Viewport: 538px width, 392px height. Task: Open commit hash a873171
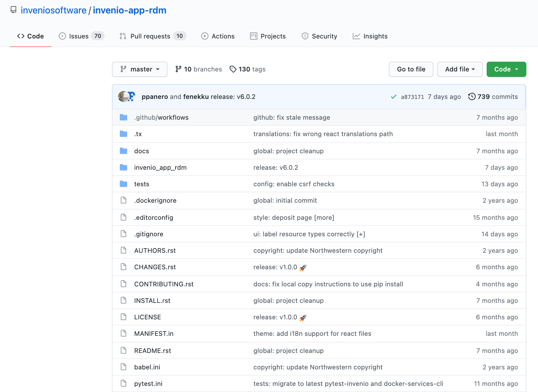point(412,97)
